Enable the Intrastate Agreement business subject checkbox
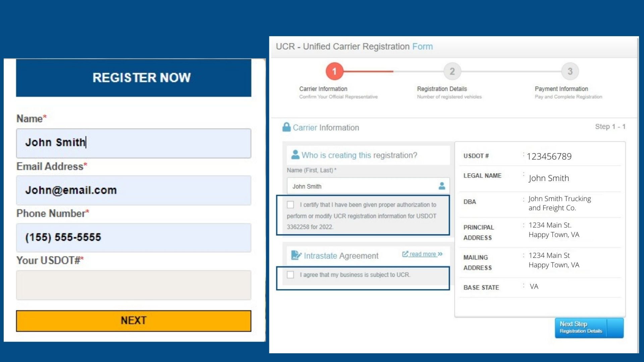This screenshot has height=362, width=644. [x=290, y=275]
